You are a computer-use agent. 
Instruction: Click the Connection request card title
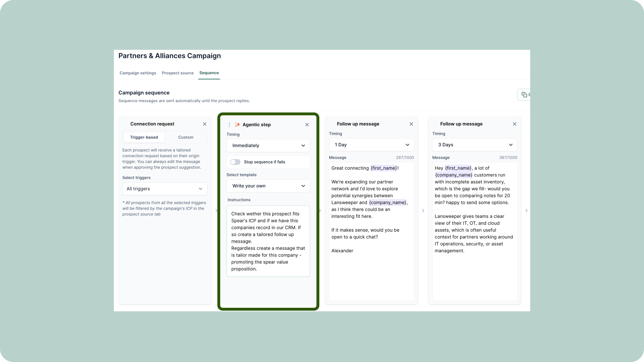click(x=152, y=124)
